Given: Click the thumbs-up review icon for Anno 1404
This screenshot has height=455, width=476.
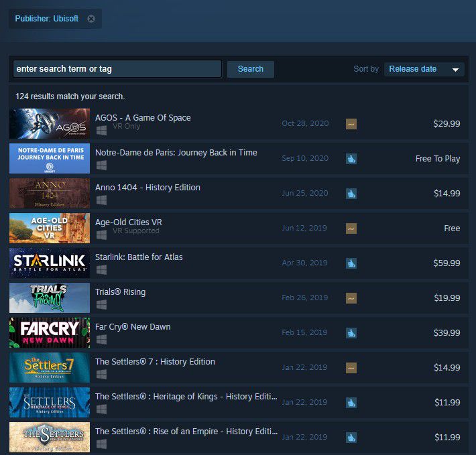Looking at the screenshot, I should [351, 194].
